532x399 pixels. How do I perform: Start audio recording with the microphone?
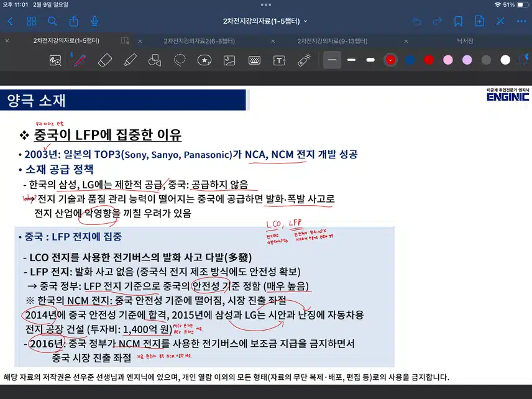pyautogui.click(x=94, y=21)
